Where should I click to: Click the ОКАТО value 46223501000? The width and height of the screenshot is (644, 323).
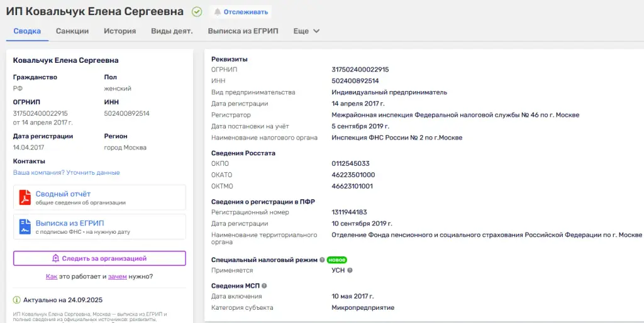[353, 175]
